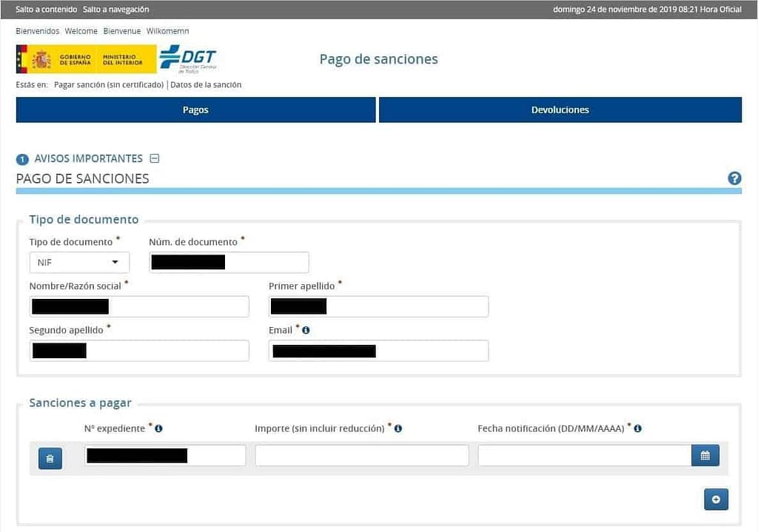Screen dimensions: 758x532
Task: Follow the Salto a contenido link
Action: point(47,9)
